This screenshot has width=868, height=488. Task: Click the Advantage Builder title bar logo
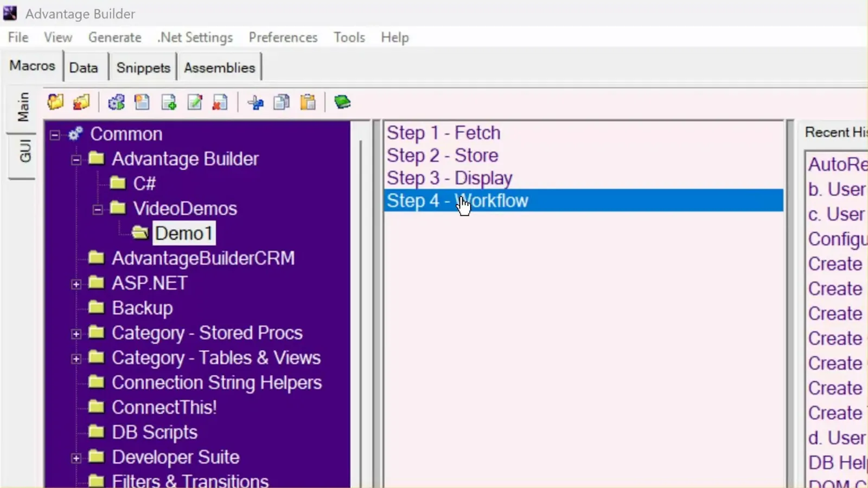point(10,13)
